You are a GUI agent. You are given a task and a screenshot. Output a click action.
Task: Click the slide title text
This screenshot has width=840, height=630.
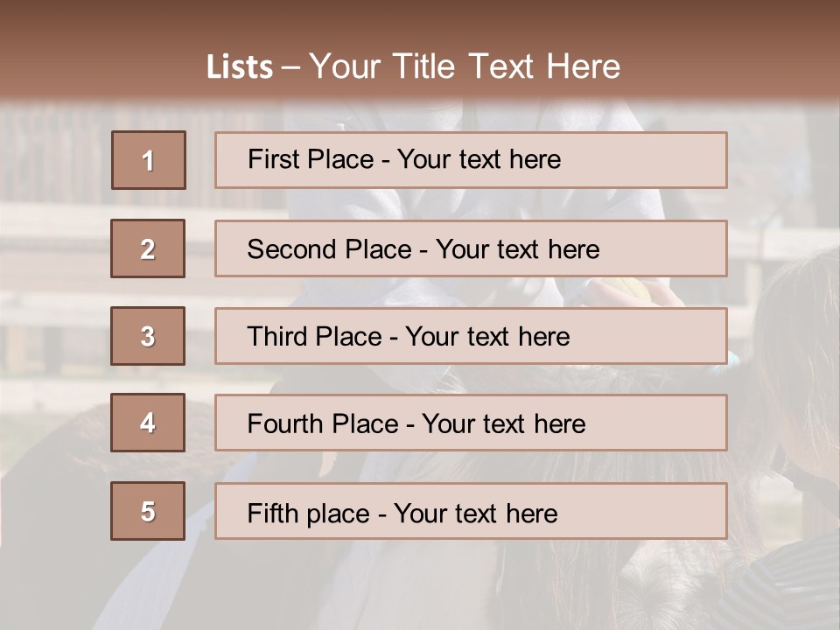[x=413, y=66]
